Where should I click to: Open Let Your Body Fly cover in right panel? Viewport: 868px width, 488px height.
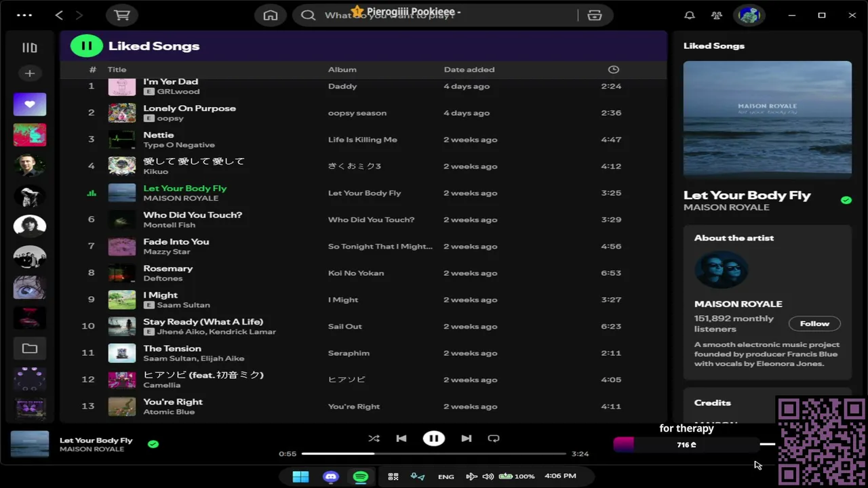tap(768, 121)
